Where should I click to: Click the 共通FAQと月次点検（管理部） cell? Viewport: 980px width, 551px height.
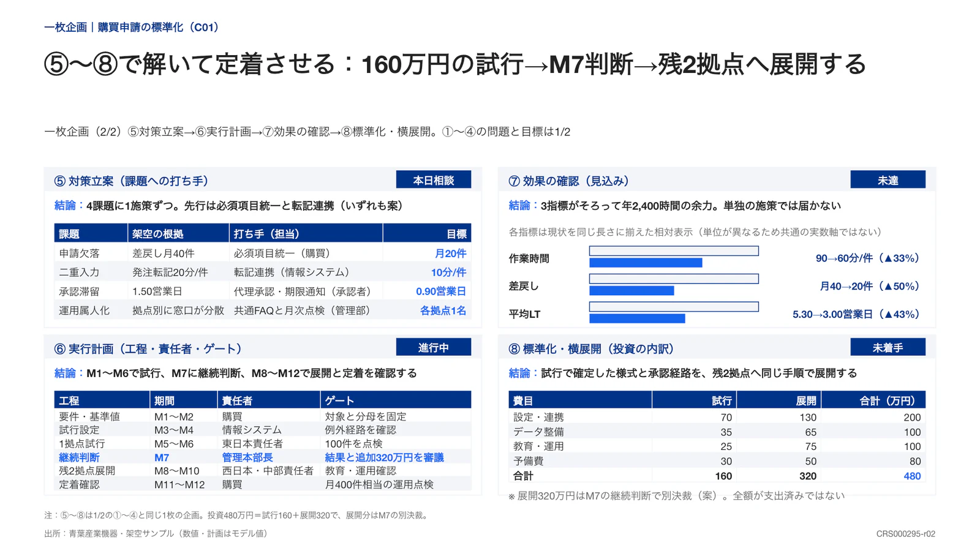[304, 311]
